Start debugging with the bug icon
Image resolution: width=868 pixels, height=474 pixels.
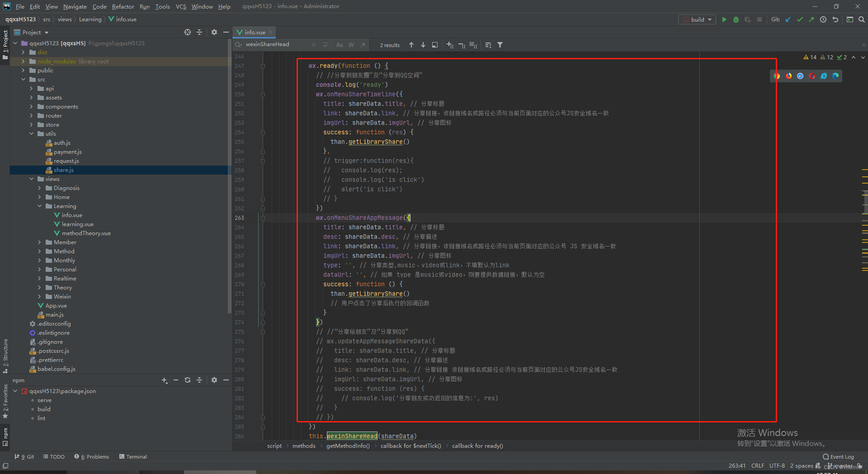[x=736, y=19]
